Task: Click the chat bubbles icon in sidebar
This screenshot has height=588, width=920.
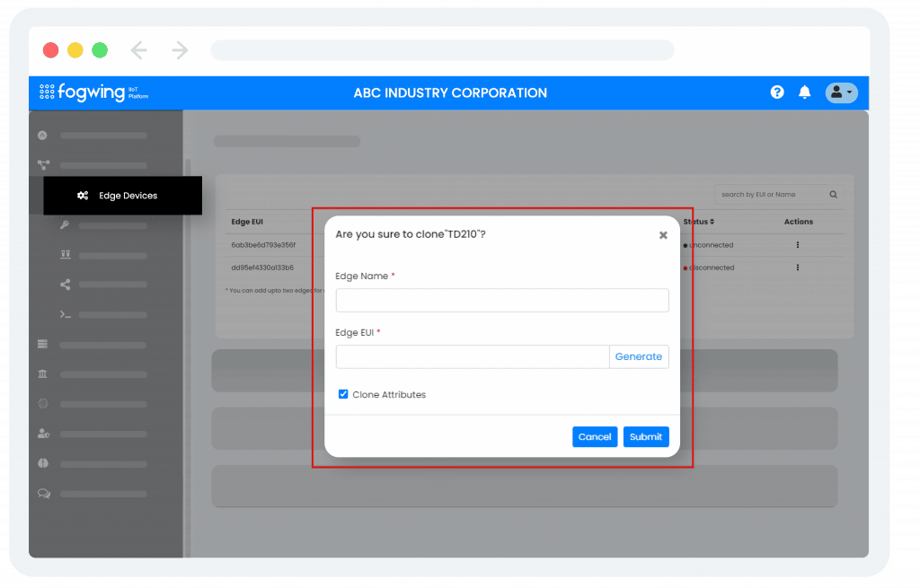Action: (44, 494)
